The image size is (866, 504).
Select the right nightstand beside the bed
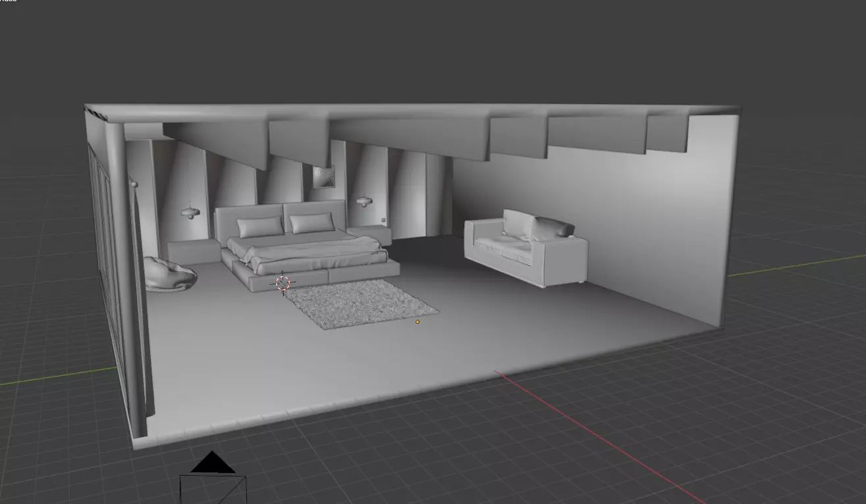370,235
